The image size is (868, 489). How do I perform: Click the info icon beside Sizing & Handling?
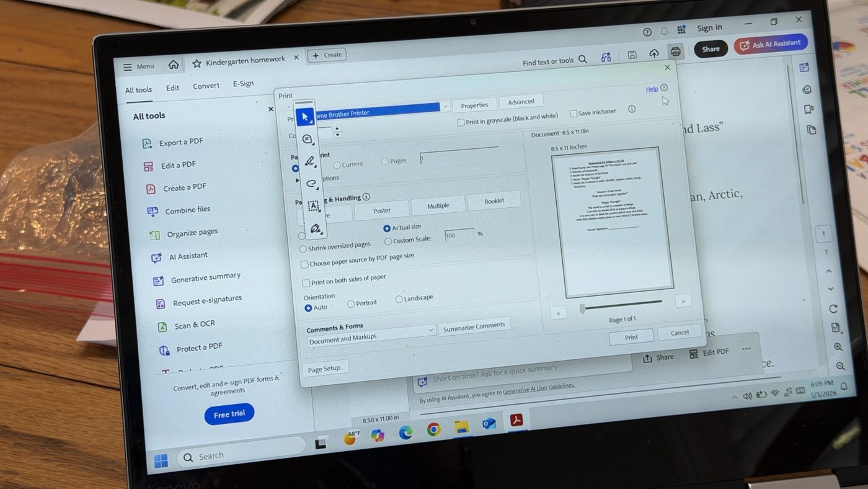click(366, 197)
